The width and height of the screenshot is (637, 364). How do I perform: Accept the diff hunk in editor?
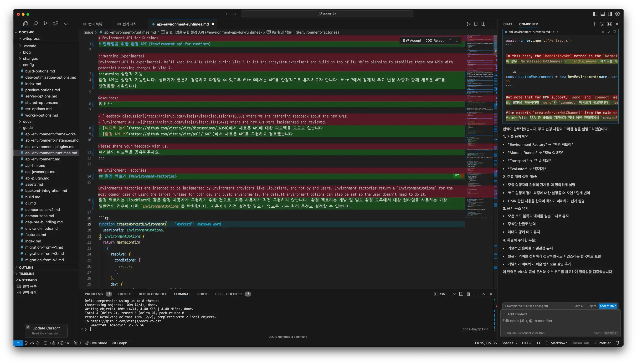[412, 41]
